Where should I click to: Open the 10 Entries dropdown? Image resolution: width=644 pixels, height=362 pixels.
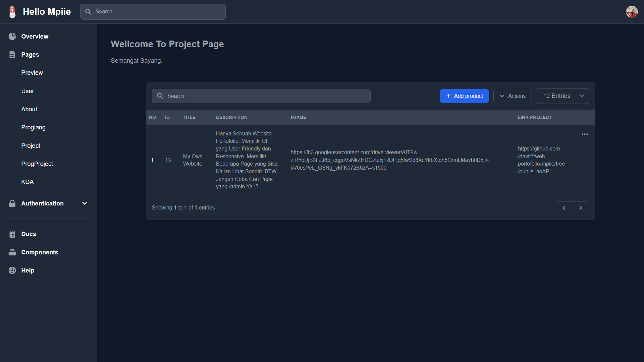pyautogui.click(x=563, y=96)
